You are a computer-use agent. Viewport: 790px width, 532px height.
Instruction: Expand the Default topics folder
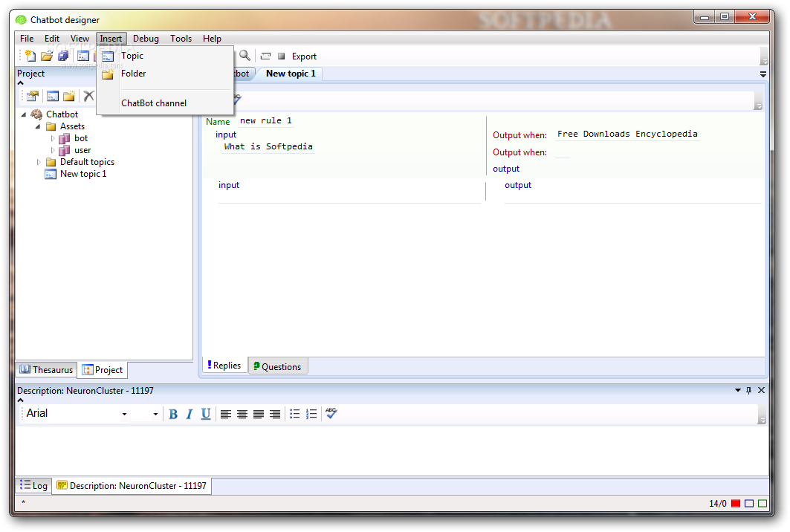[x=39, y=162]
